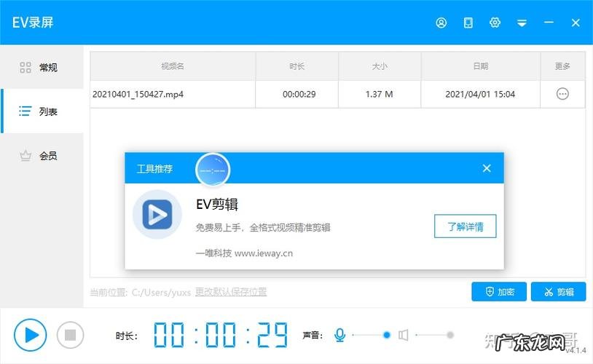The height and width of the screenshot is (364, 593).
Task: Toggle the microphone icon
Action: pyautogui.click(x=339, y=335)
